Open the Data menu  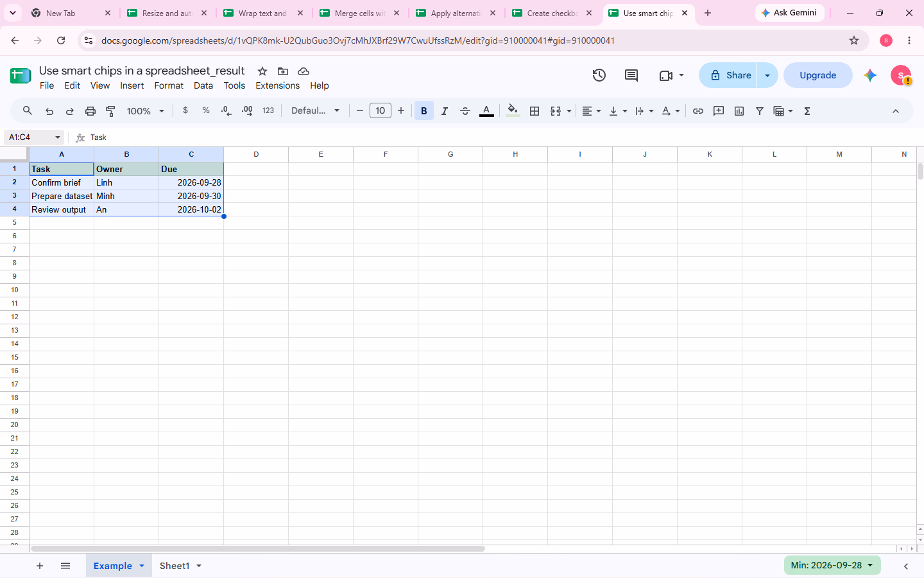(203, 85)
